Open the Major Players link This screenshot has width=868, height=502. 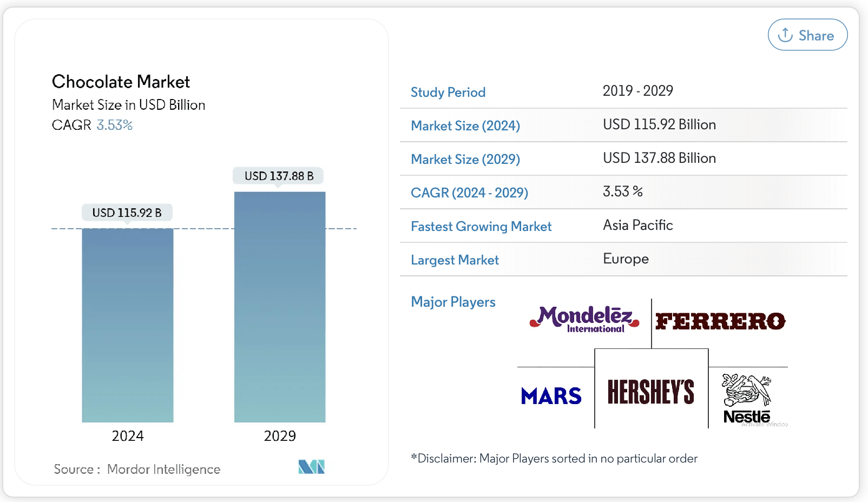coord(453,302)
